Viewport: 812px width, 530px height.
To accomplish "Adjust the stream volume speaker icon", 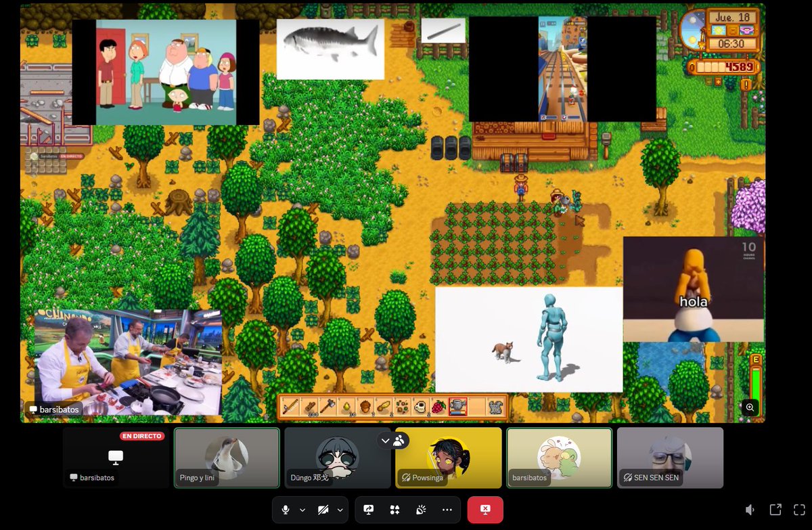I will tap(750, 510).
